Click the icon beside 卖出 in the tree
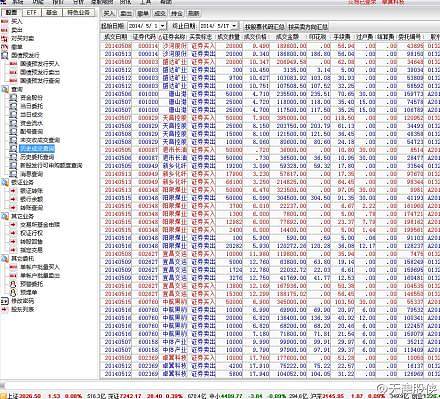Screen dimensions: 440x399 coord(4,30)
